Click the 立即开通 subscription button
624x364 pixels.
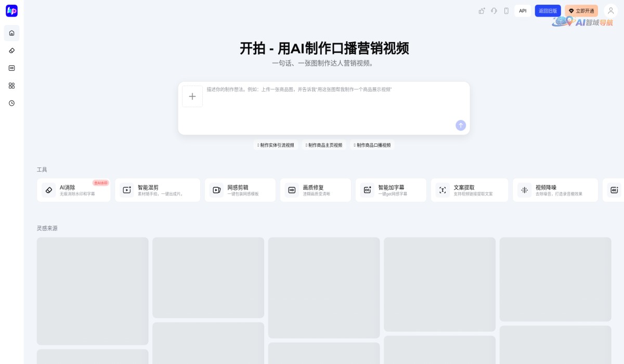pyautogui.click(x=581, y=10)
